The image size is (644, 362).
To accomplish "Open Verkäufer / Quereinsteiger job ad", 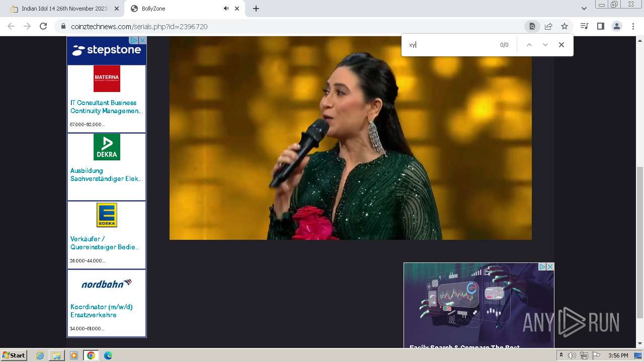I will tap(105, 243).
